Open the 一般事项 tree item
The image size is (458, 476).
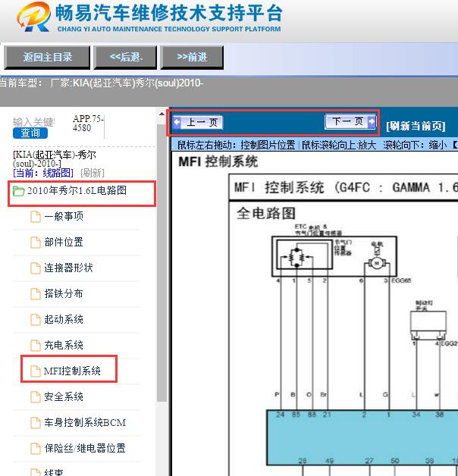click(64, 217)
